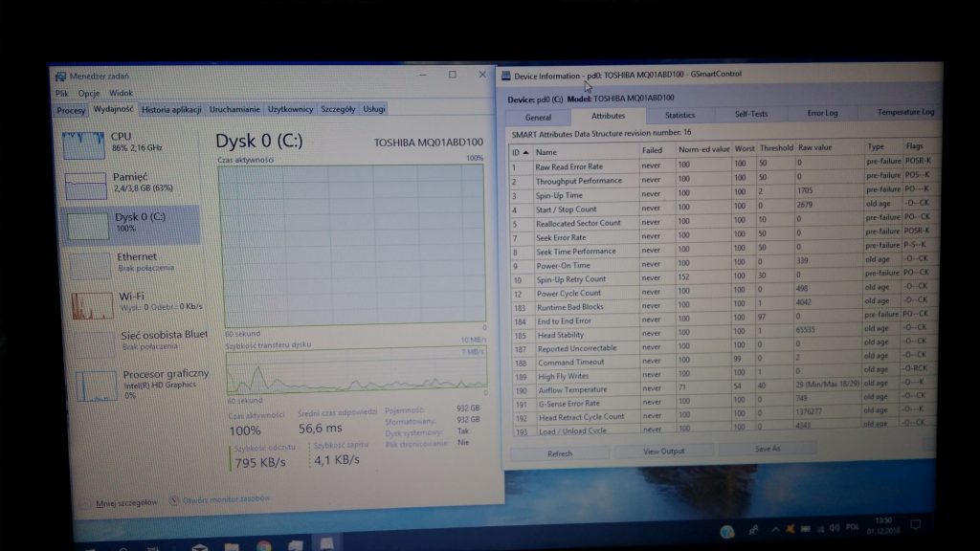
Task: Switch to the Procesy tab
Action: (x=71, y=110)
